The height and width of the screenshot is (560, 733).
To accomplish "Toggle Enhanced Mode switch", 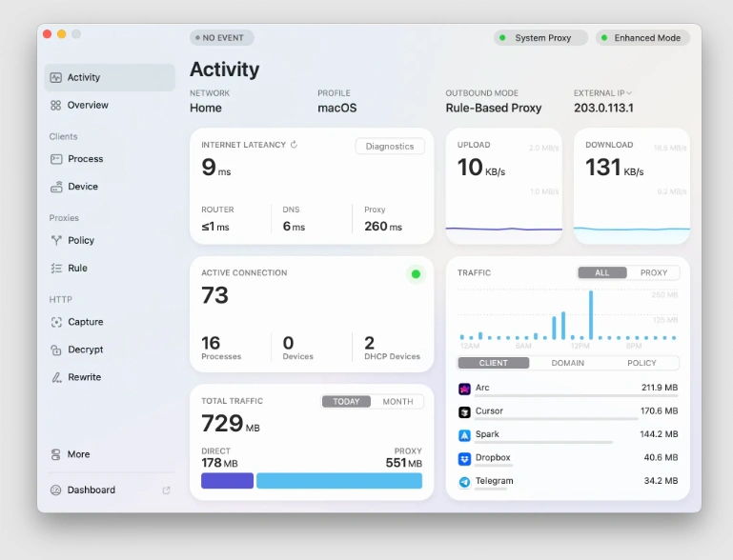I will tap(642, 38).
